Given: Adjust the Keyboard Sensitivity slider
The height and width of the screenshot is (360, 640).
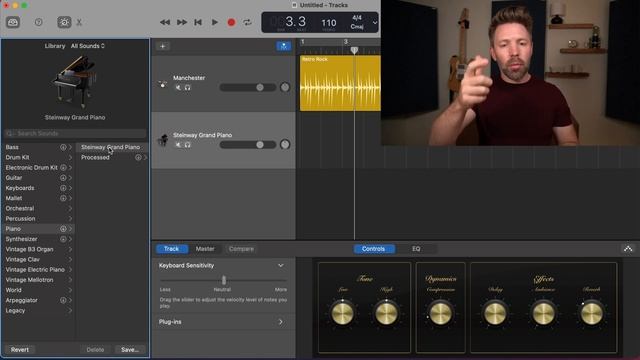Looking at the screenshot, I should [x=224, y=280].
